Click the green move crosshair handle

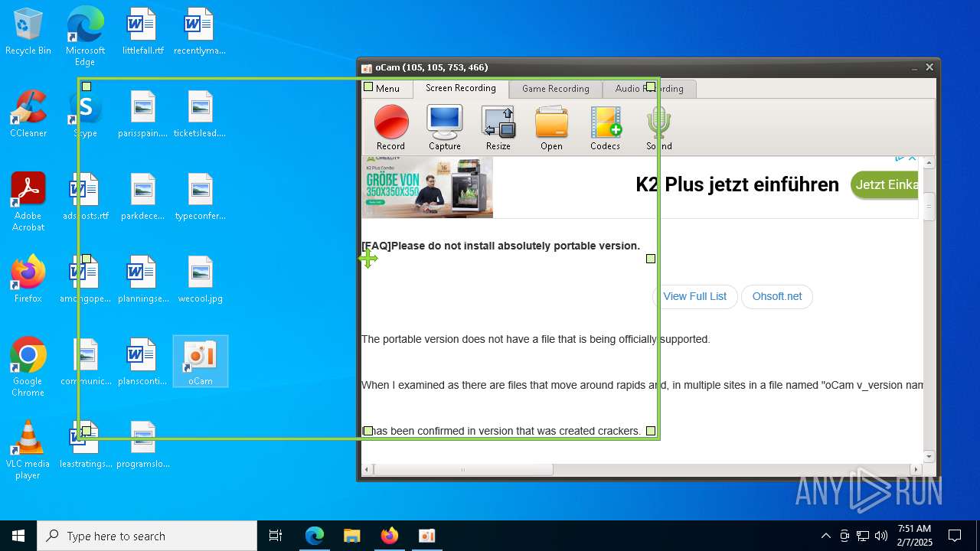click(x=368, y=259)
